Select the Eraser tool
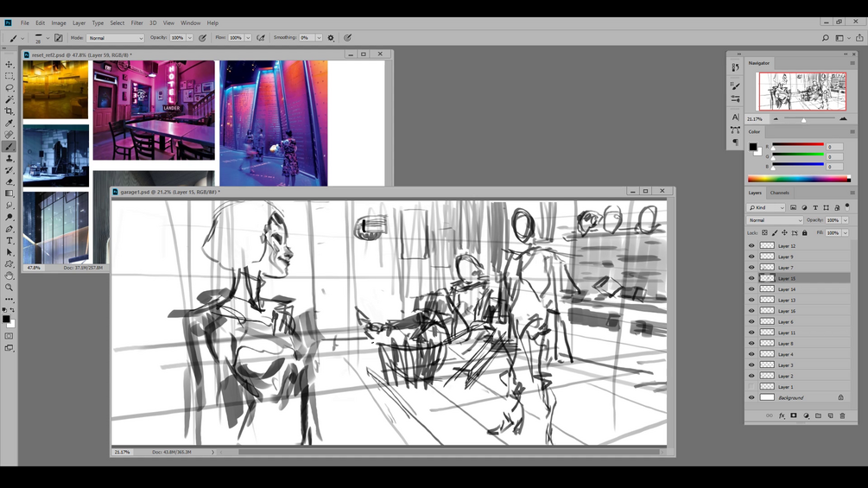The width and height of the screenshot is (868, 488). click(10, 181)
